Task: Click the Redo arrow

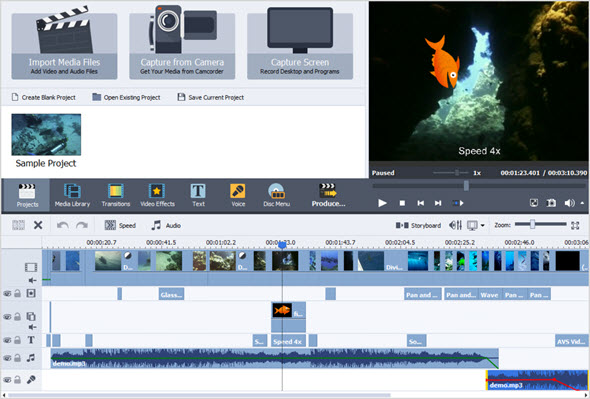Action: pos(82,225)
